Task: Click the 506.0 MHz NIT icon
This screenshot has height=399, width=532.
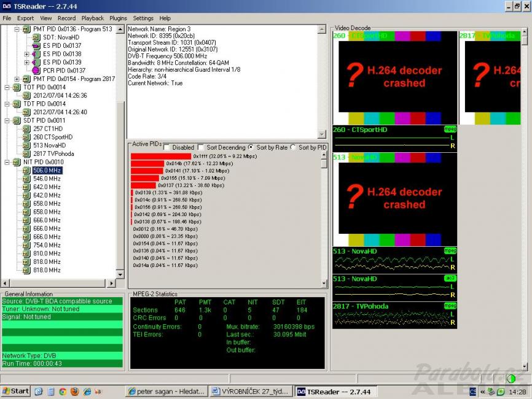Action: point(26,171)
